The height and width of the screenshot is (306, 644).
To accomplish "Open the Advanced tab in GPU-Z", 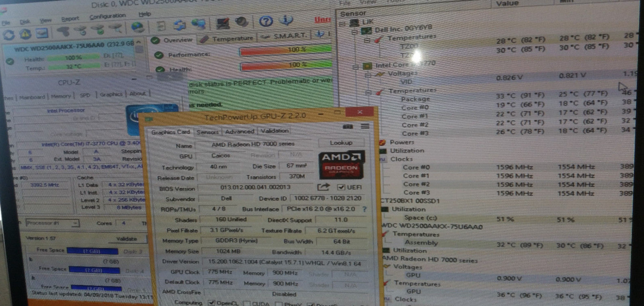I will 240,131.
